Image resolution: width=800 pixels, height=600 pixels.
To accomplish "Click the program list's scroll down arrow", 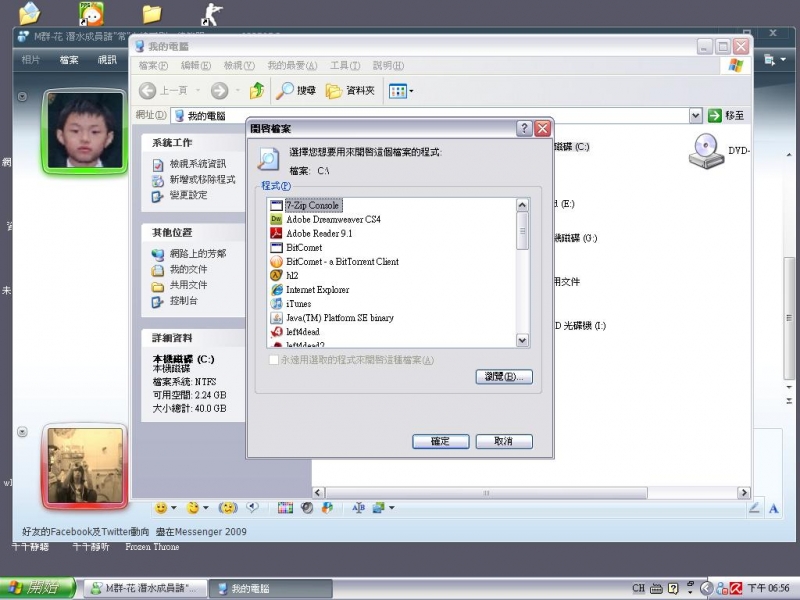I will [522, 340].
